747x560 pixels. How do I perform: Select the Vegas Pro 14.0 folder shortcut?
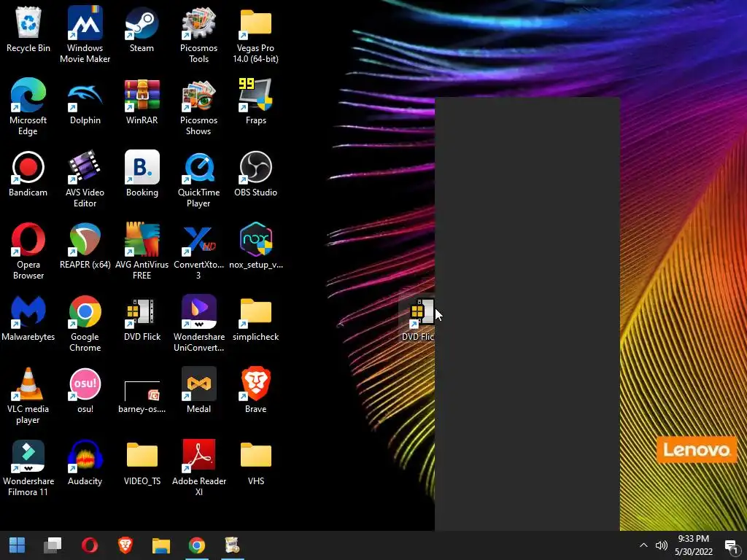(x=255, y=34)
